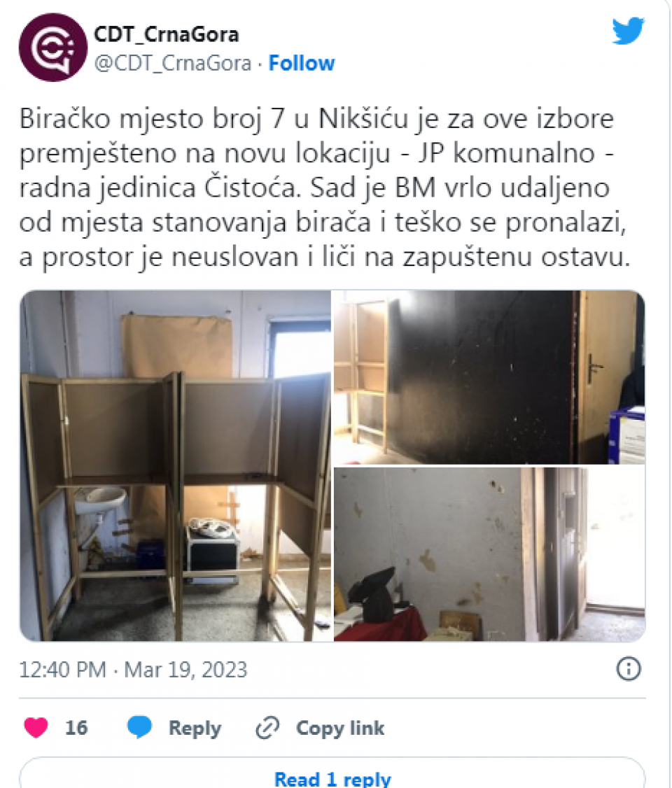Screen dimensions: 672x788
Task: Click the sink in voting booth photo
Action: coord(101,500)
